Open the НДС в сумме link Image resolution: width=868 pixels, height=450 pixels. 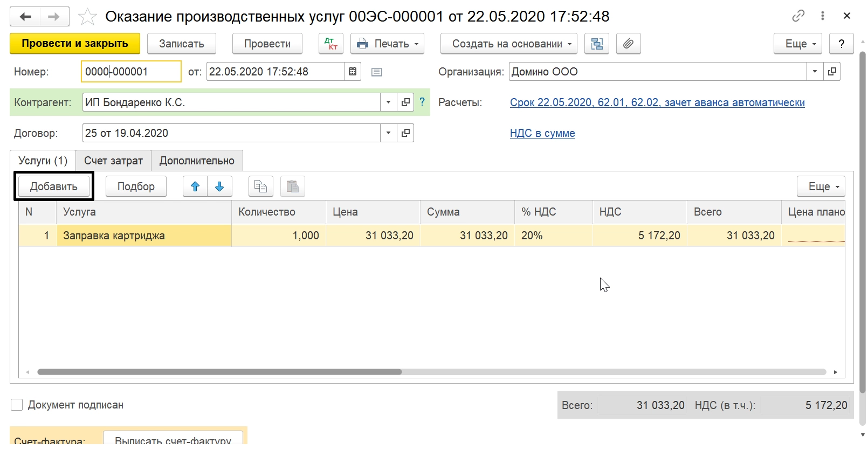click(542, 133)
